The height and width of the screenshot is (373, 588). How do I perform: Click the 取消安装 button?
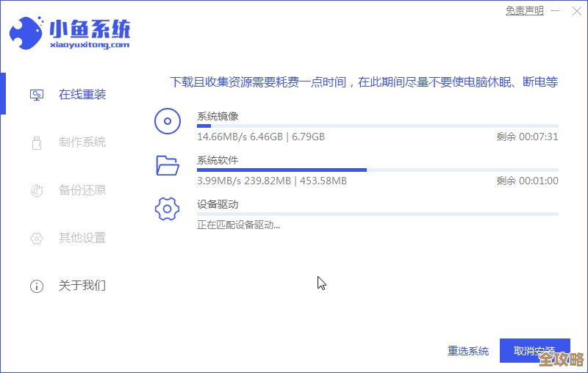(535, 350)
